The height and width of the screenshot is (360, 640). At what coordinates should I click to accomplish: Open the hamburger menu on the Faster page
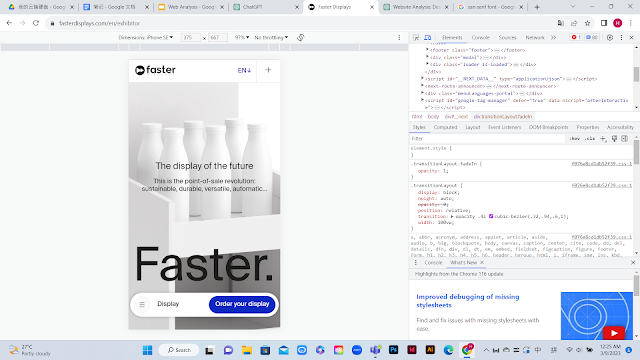click(x=142, y=304)
